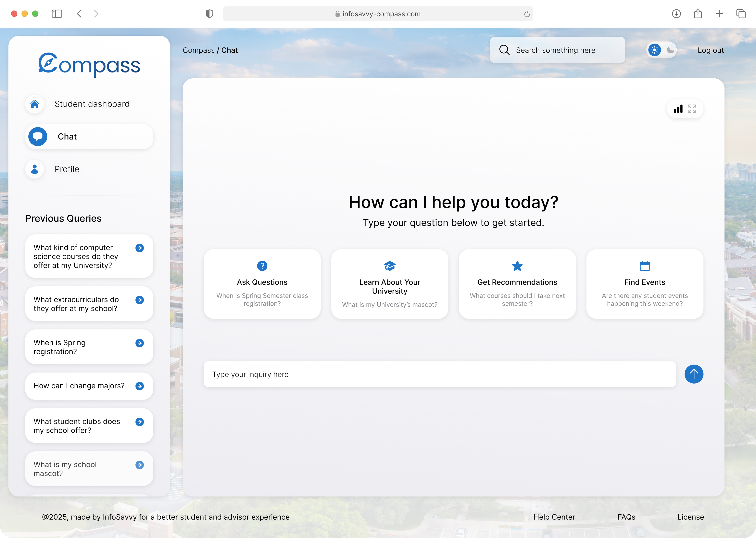Click the Get Recommendations star icon
The image size is (756, 538).
tap(517, 266)
